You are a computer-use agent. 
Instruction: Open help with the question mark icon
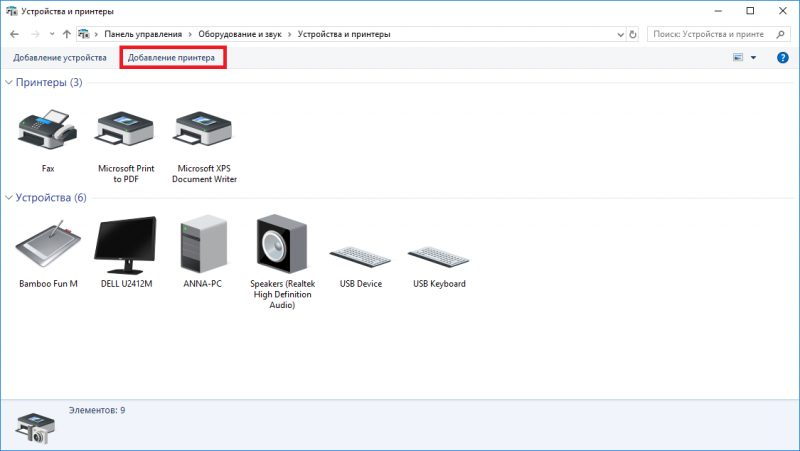click(x=783, y=58)
